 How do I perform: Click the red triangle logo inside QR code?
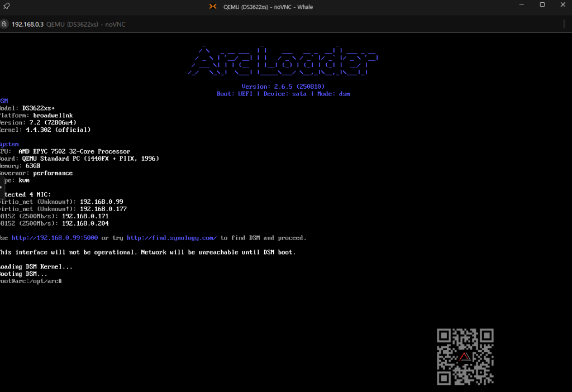[465, 357]
